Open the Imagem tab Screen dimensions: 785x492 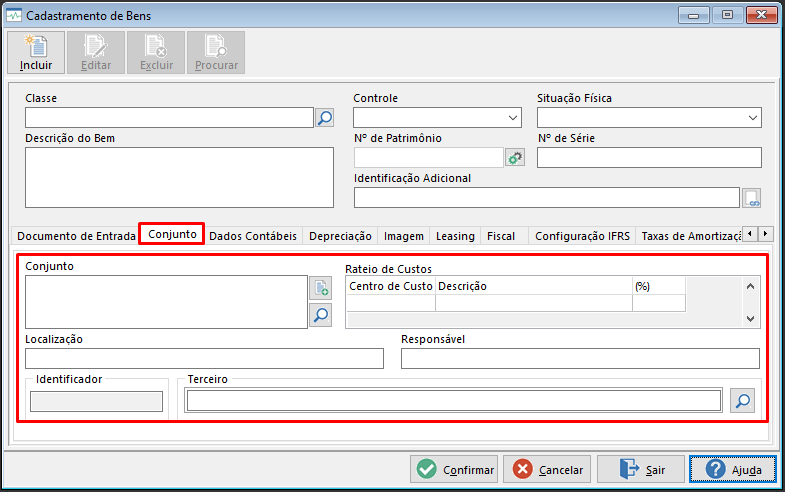(x=404, y=236)
